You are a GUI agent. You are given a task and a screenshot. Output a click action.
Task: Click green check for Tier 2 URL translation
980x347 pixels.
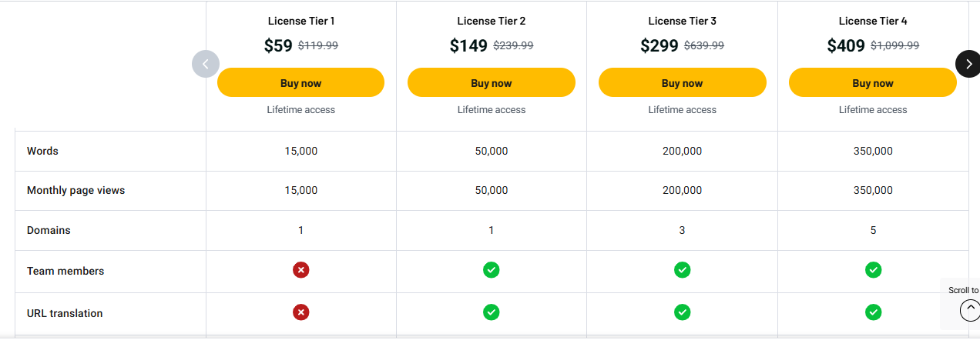click(492, 312)
